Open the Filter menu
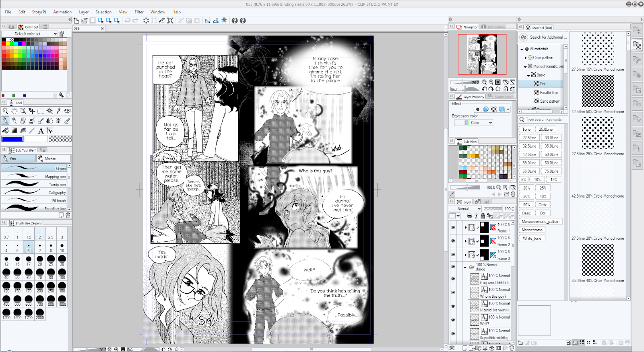This screenshot has width=644, height=352. point(139,12)
